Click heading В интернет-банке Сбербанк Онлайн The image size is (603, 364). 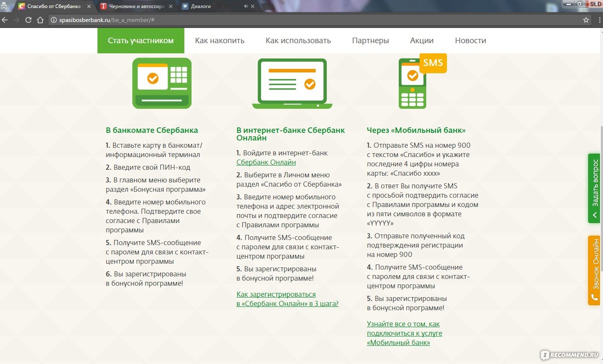(291, 134)
